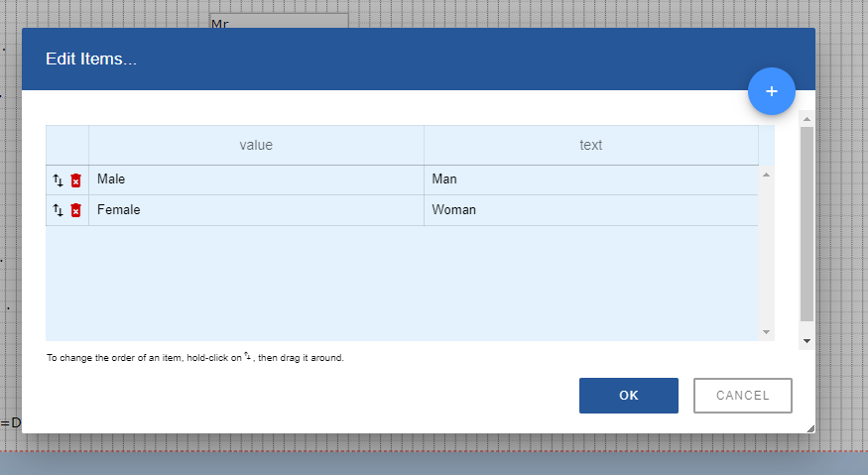Click the table's inner scroll-down arrow
This screenshot has height=475, width=868.
(766, 332)
